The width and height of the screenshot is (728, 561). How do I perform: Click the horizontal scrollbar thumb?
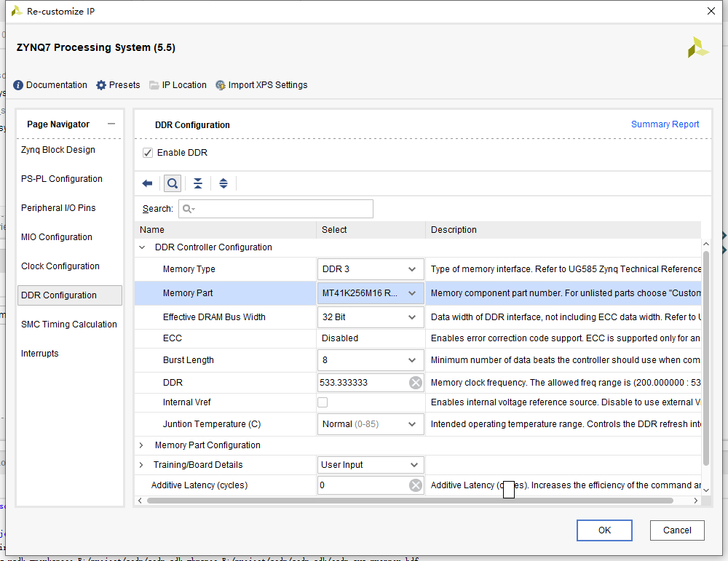(410, 501)
